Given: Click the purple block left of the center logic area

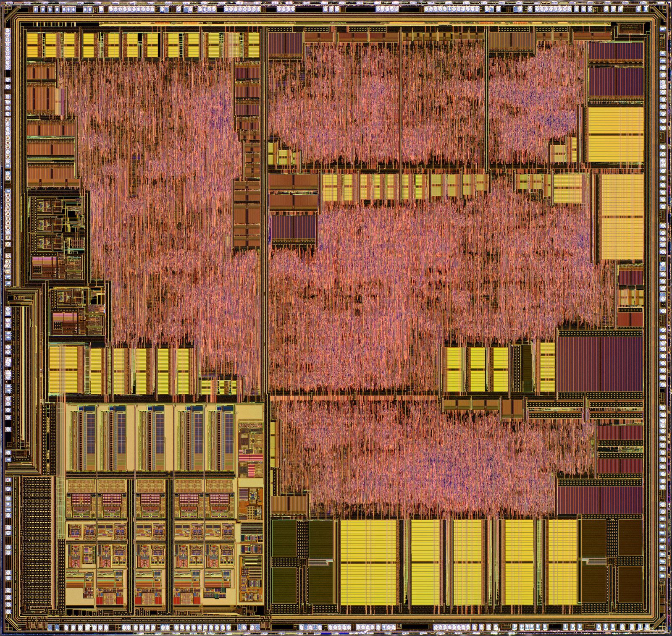Looking at the screenshot, I should tap(293, 228).
